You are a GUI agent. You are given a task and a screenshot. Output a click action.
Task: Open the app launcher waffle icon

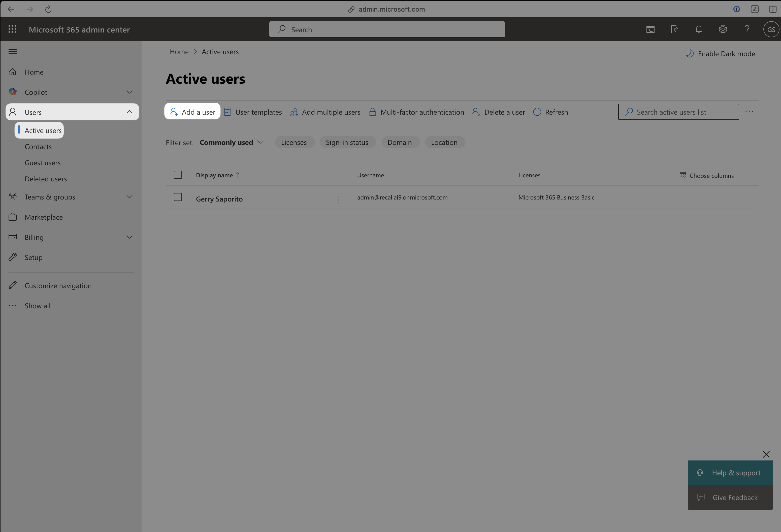click(x=12, y=29)
